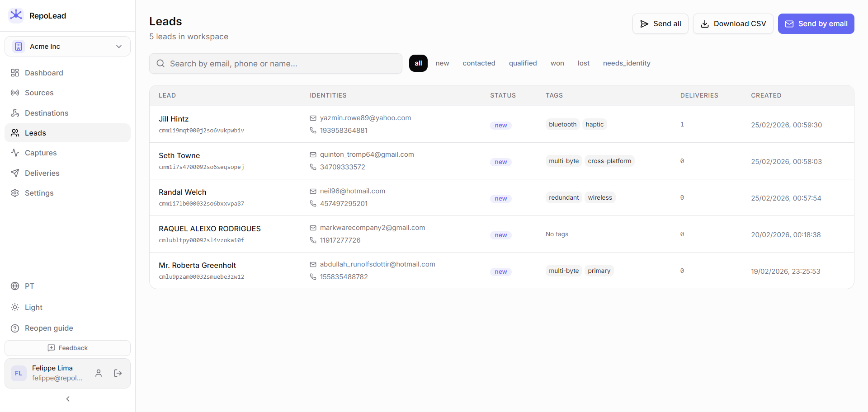This screenshot has width=868, height=412.
Task: Click the 'multi-byte' tag on Seth Towne
Action: point(564,161)
